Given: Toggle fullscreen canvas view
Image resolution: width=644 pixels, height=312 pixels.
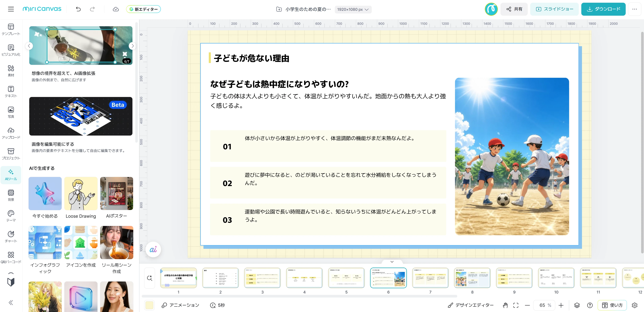Looking at the screenshot, I should pos(516,305).
